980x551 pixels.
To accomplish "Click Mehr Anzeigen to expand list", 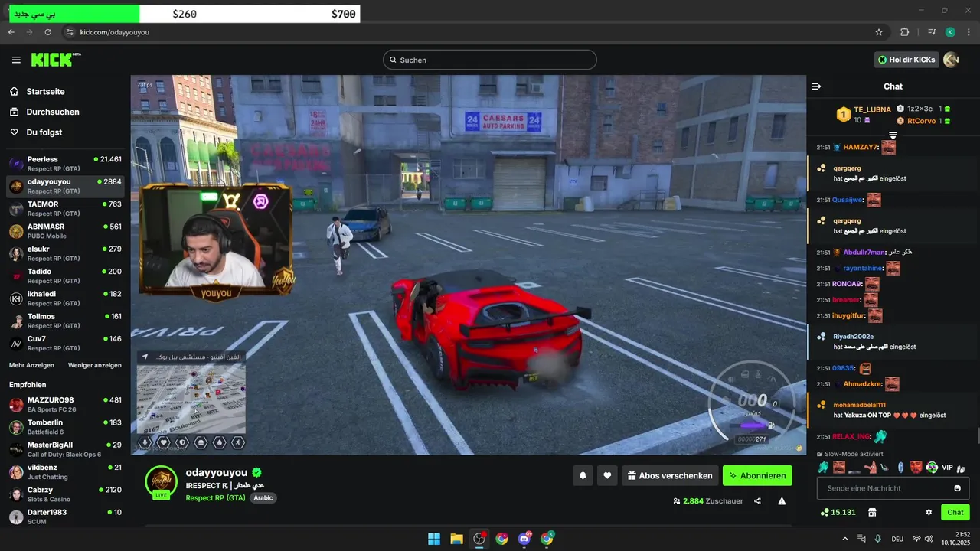I will tap(31, 365).
